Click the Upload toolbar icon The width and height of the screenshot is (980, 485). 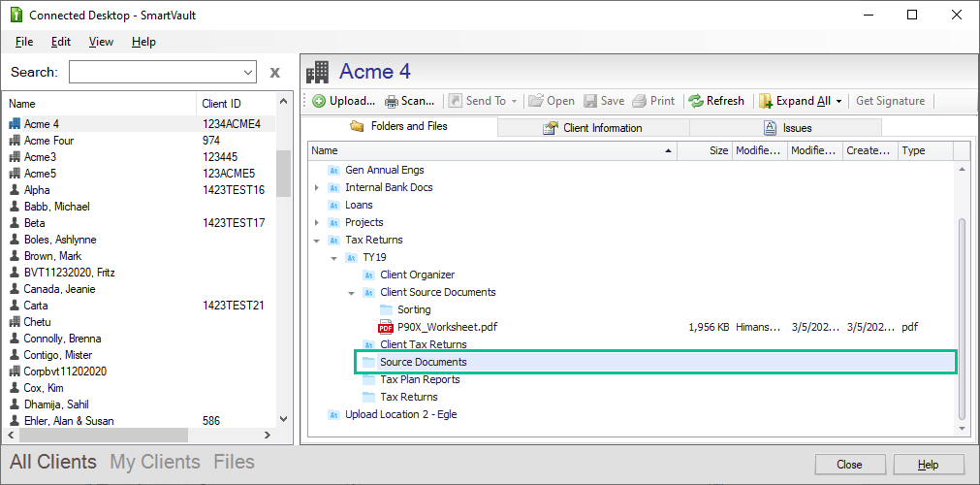point(319,101)
